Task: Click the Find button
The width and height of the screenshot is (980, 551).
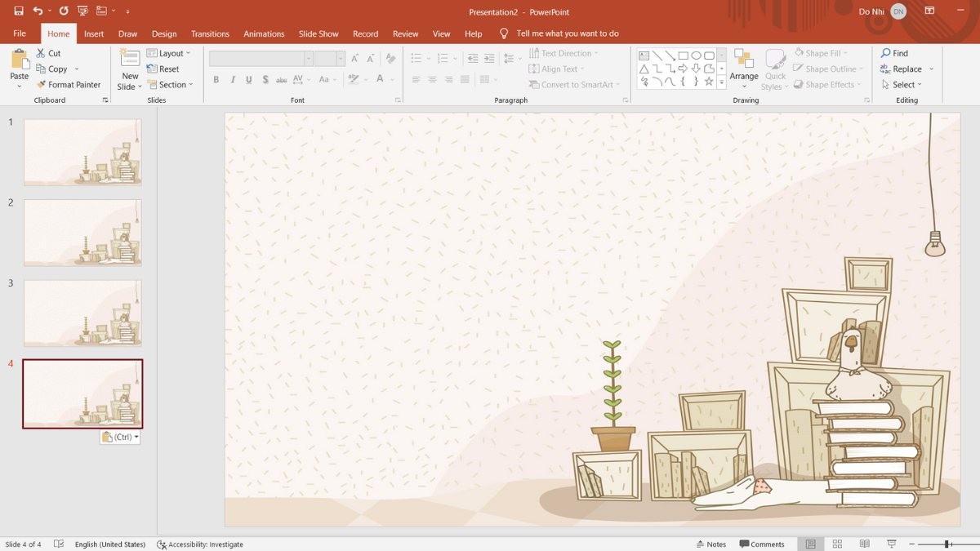Action: (894, 53)
